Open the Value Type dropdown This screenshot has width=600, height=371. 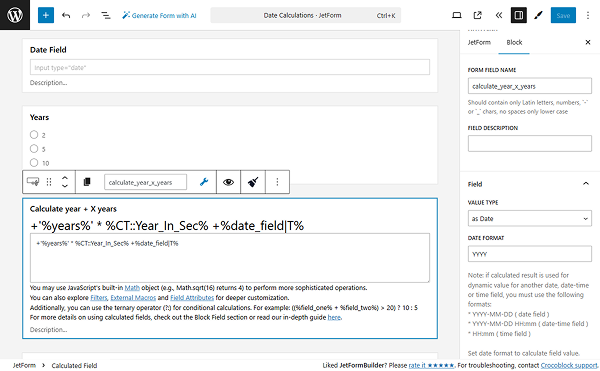tap(529, 218)
